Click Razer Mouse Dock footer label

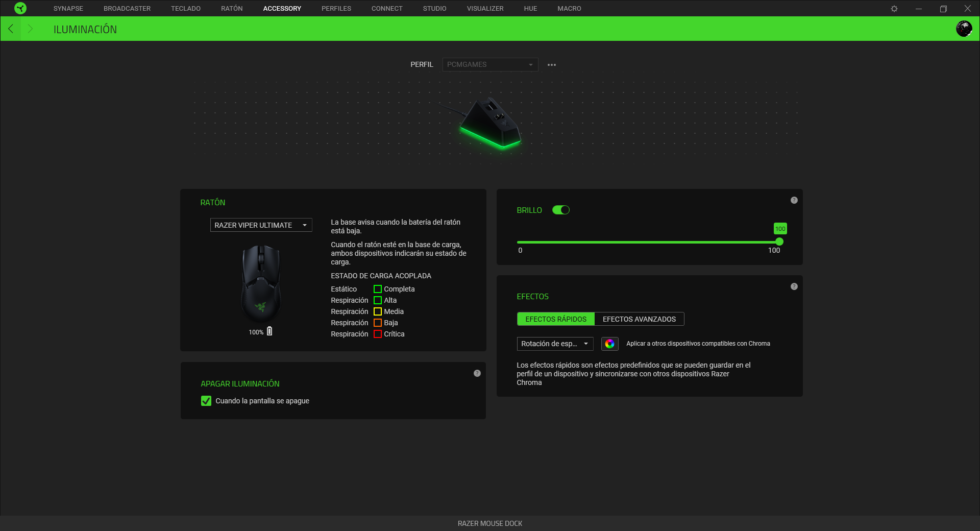(490, 523)
